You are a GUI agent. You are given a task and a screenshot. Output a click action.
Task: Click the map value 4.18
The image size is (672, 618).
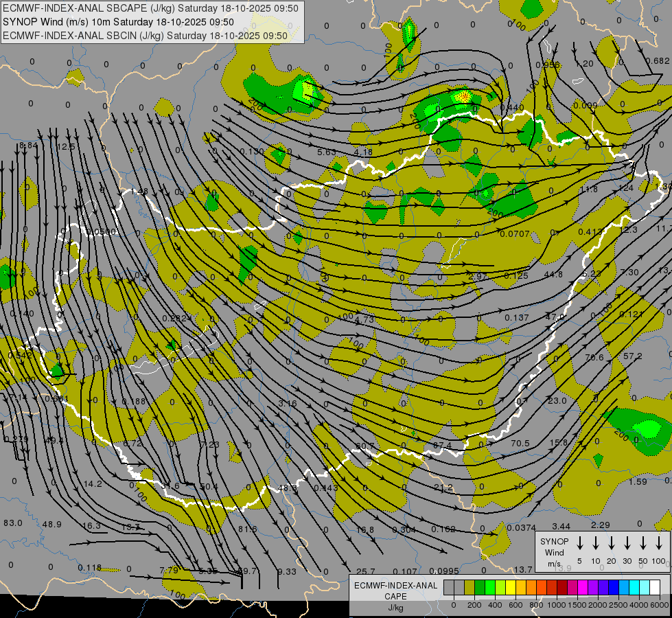pos(363,152)
